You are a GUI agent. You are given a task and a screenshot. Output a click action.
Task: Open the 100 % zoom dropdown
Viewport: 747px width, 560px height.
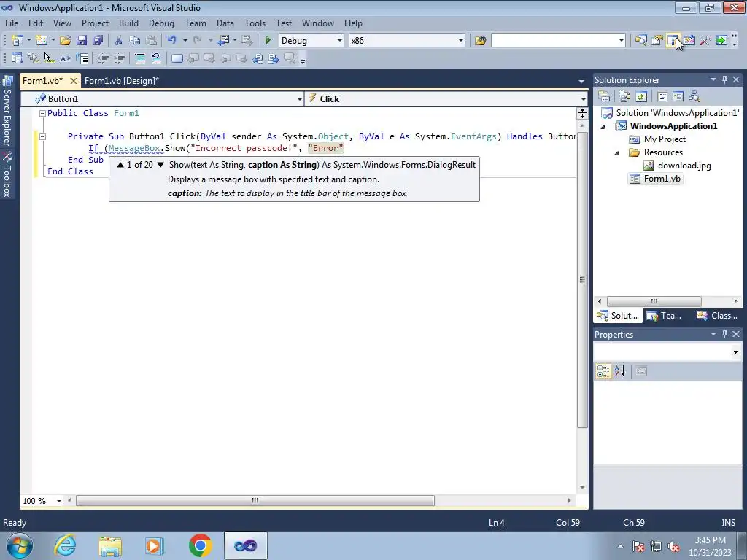59,501
